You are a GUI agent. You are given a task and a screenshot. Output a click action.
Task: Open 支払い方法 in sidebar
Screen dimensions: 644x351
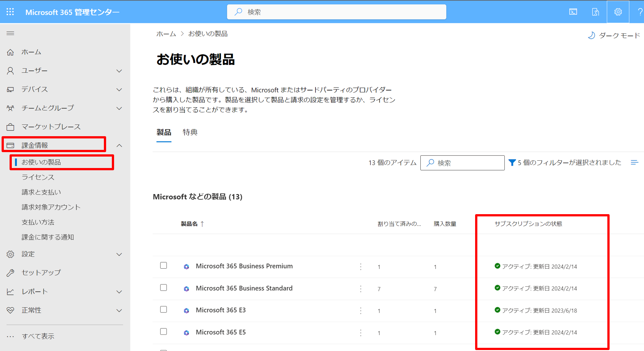point(38,222)
